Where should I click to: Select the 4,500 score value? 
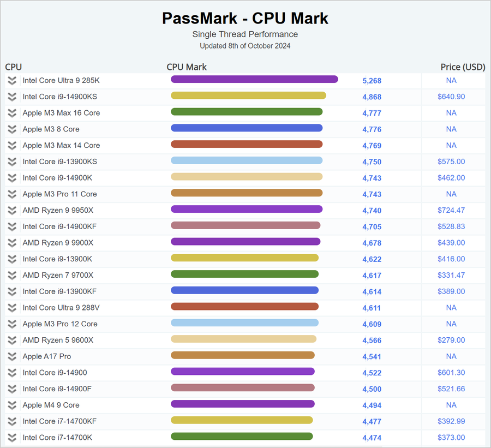372,389
